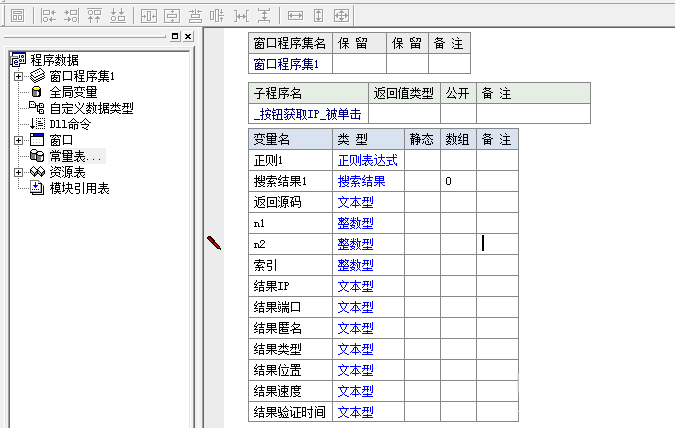Toggle the 静态 cell for variable 返回源码
Screen dimensions: 675x428
click(421, 202)
